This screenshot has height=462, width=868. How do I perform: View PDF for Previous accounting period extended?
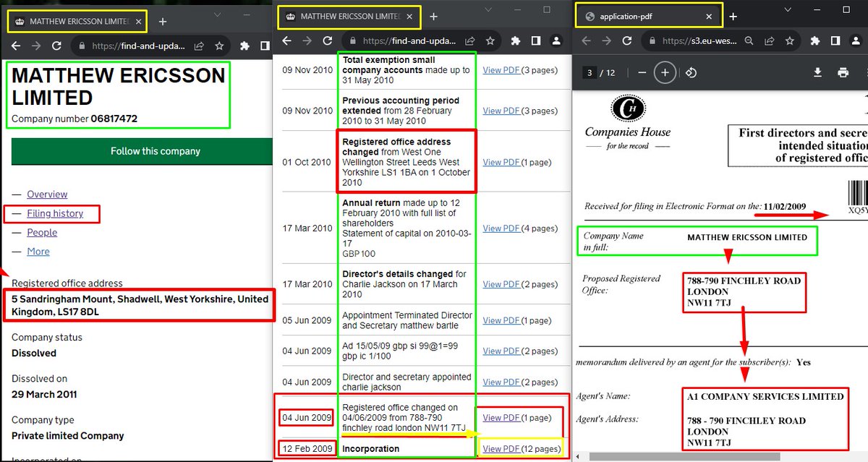[x=501, y=111]
